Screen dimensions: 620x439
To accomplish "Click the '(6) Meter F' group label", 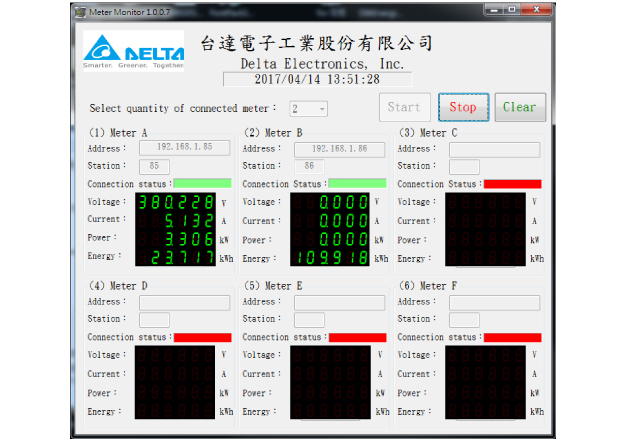I will [x=428, y=286].
